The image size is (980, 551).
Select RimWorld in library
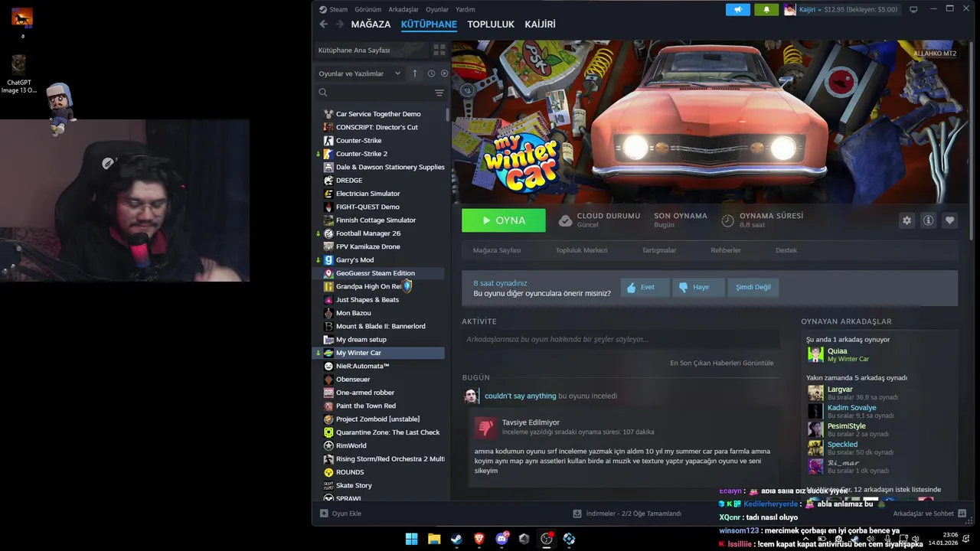click(381, 445)
